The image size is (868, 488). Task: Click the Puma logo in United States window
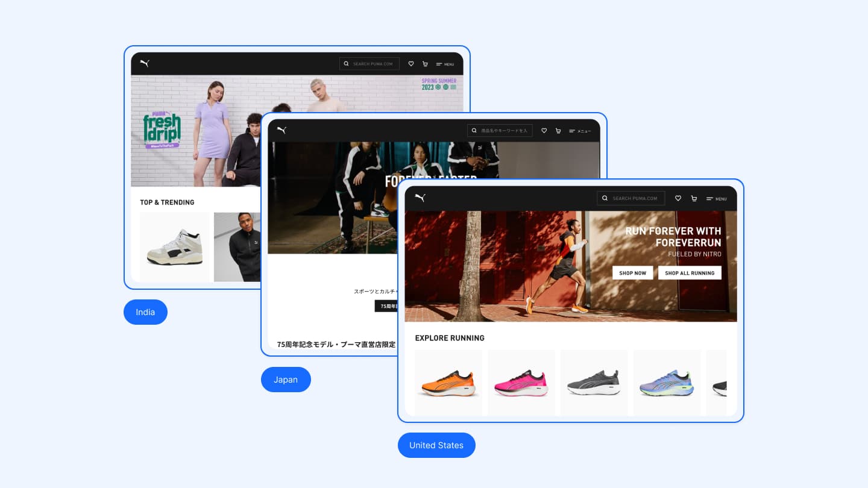(x=420, y=198)
